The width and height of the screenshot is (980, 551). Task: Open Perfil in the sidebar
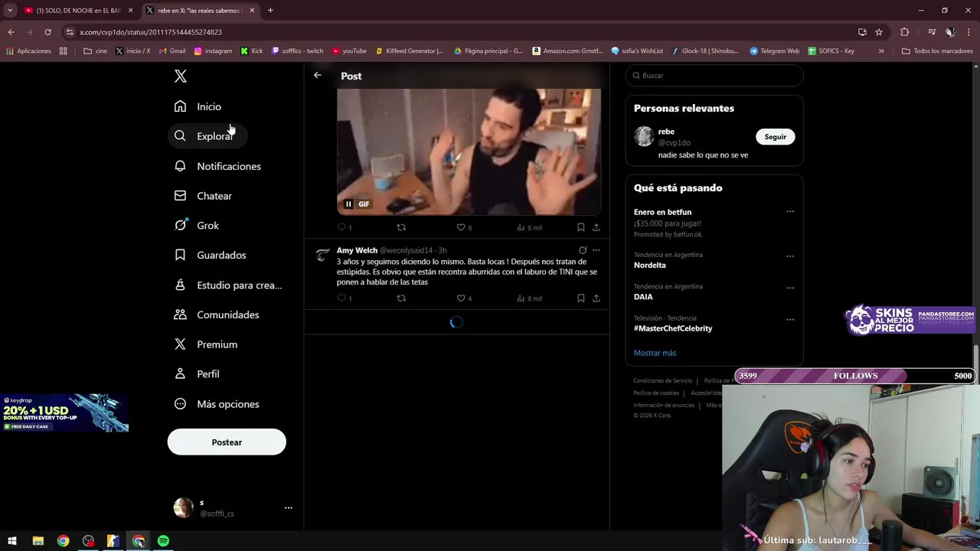click(x=198, y=374)
